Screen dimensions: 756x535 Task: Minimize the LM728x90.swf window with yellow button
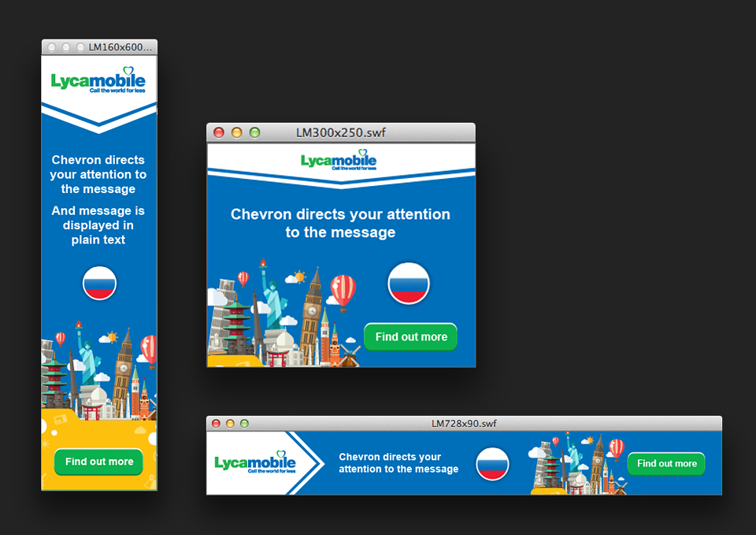click(x=231, y=424)
